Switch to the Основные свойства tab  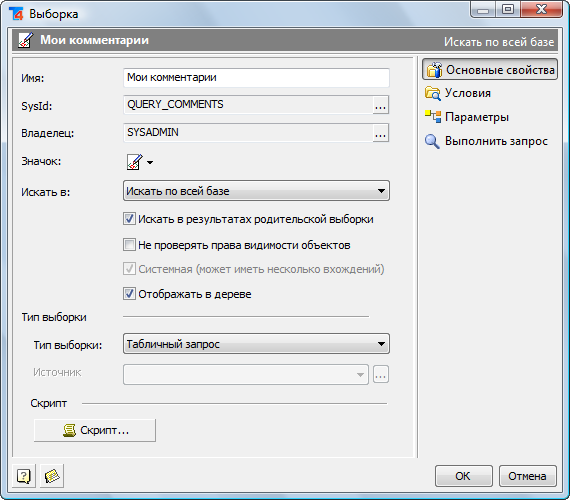(x=490, y=69)
